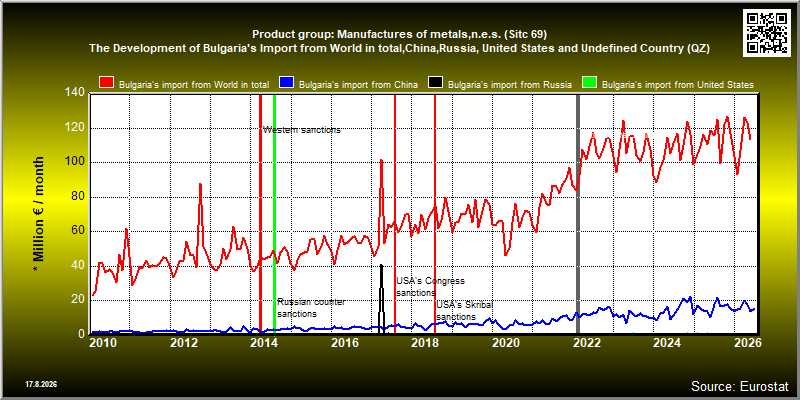This screenshot has height=400, width=800.
Task: Click the y-axis value 100
Action: click(74, 162)
